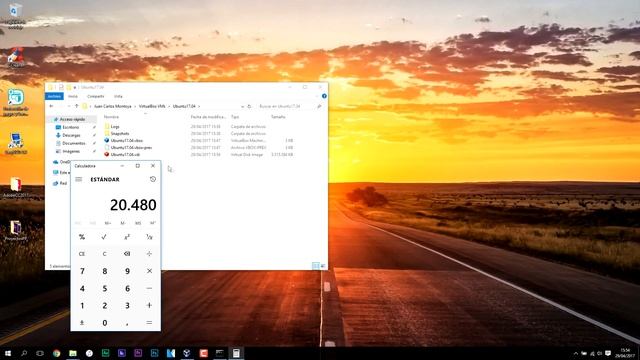
Task: Select Documentos in navigation pane
Action: [74, 143]
